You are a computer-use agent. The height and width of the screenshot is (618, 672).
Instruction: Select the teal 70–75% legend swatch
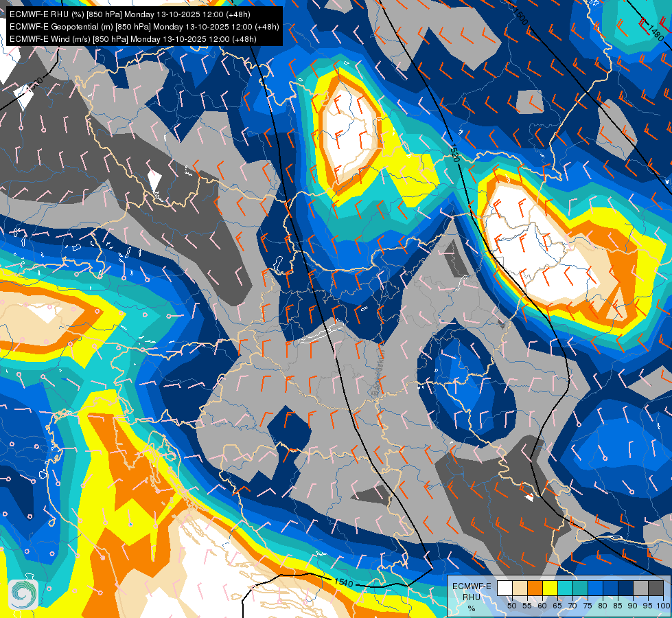pos(580,588)
